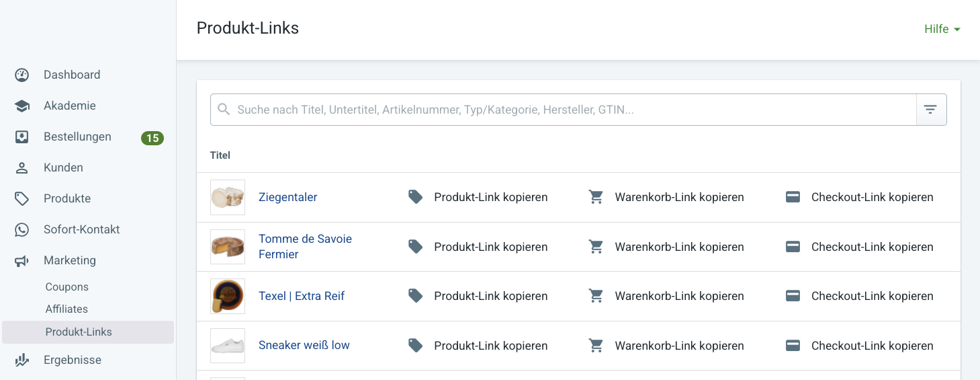Viewport: 980px width, 380px height.
Task: Open Sneaker weiß low product
Action: (304, 345)
